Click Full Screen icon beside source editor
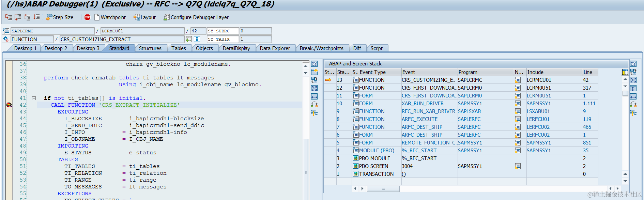The image size is (644, 200). point(314,88)
